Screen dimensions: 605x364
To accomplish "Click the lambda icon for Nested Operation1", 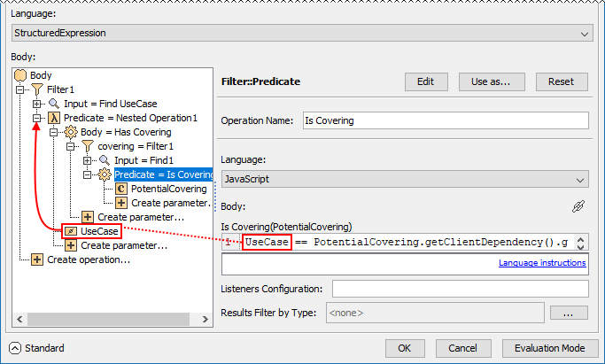I will tap(54, 118).
